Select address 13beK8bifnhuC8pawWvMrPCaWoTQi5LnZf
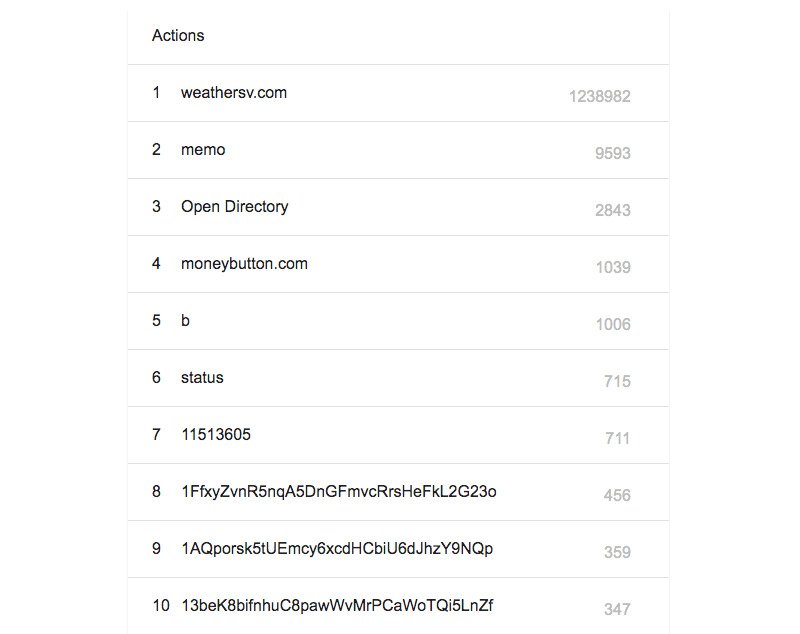The height and width of the screenshot is (634, 800). (336, 606)
